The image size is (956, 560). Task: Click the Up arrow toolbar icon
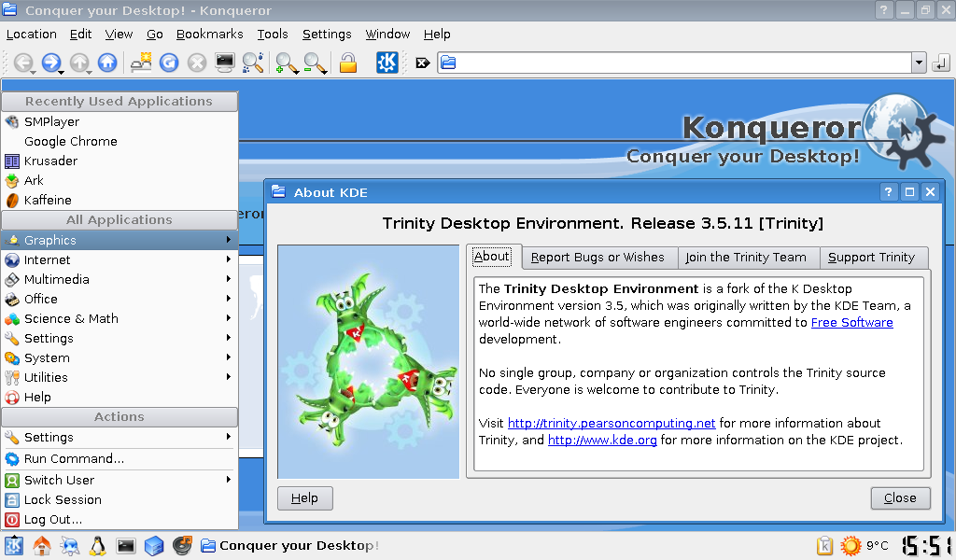(x=79, y=63)
